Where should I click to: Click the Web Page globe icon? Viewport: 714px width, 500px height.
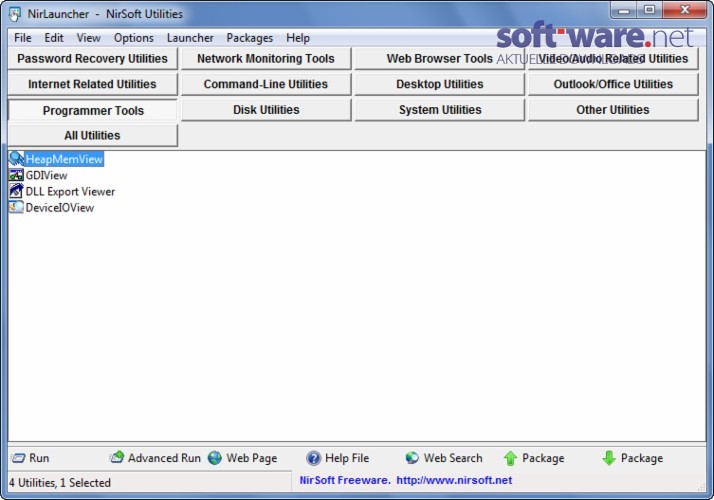(215, 458)
